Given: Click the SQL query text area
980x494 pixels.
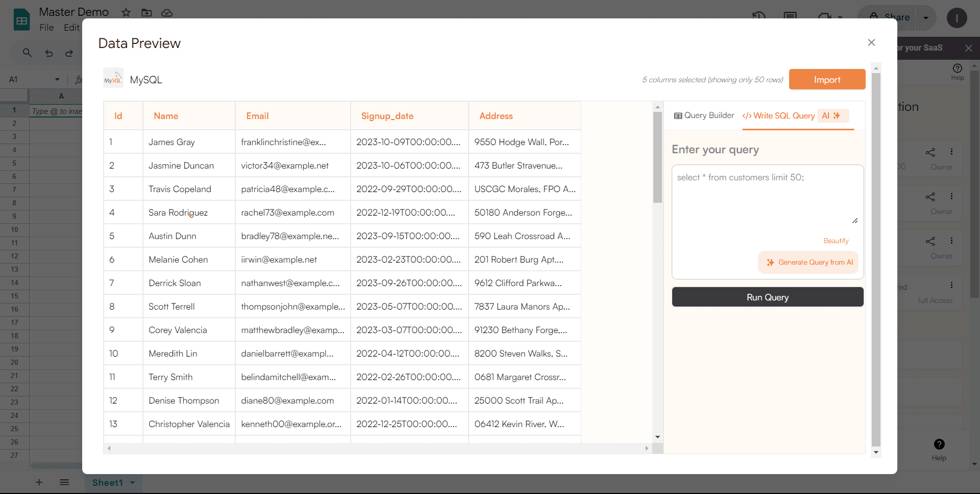Looking at the screenshot, I should click(767, 195).
